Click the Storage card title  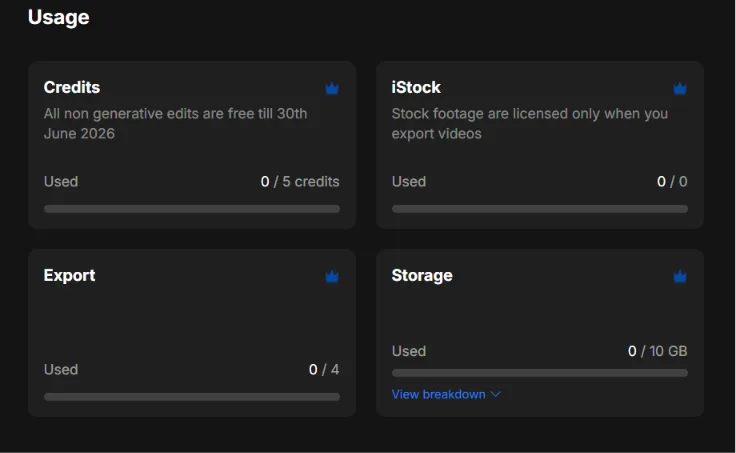click(x=422, y=276)
